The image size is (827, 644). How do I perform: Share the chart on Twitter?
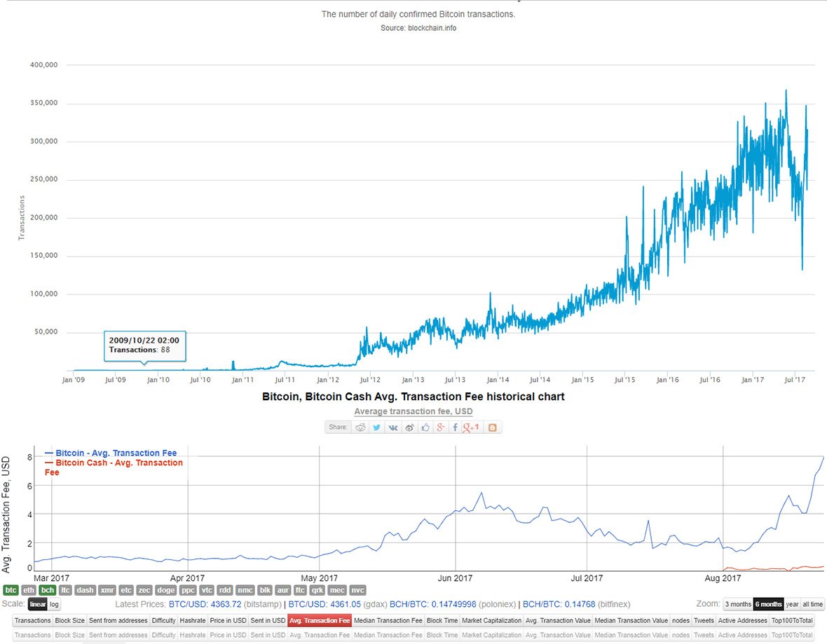(x=376, y=427)
